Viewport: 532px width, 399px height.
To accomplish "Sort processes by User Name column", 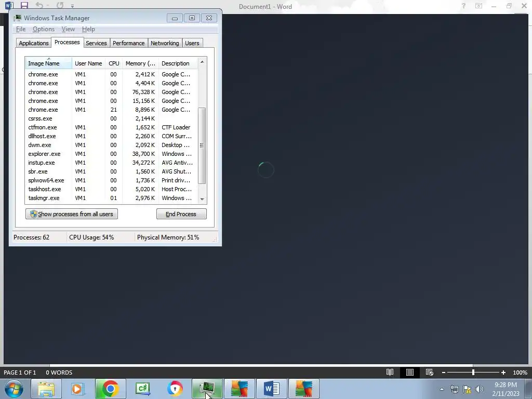I will [x=88, y=63].
